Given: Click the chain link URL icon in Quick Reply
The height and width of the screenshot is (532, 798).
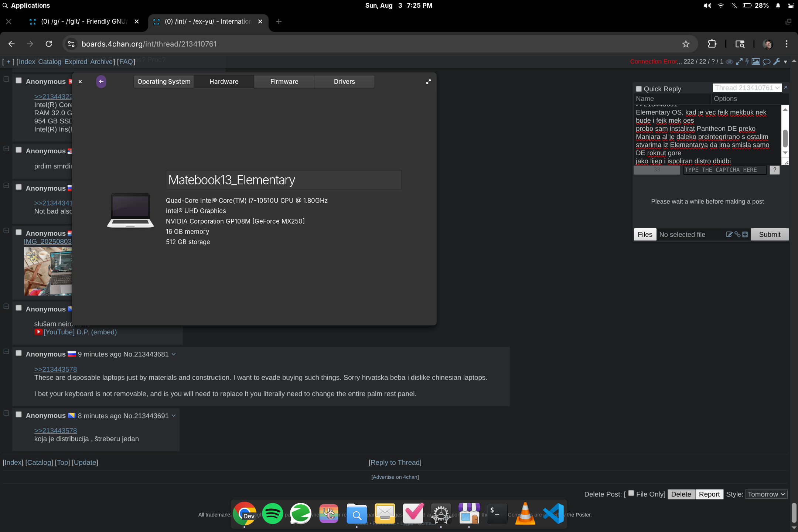Looking at the screenshot, I should (x=737, y=234).
